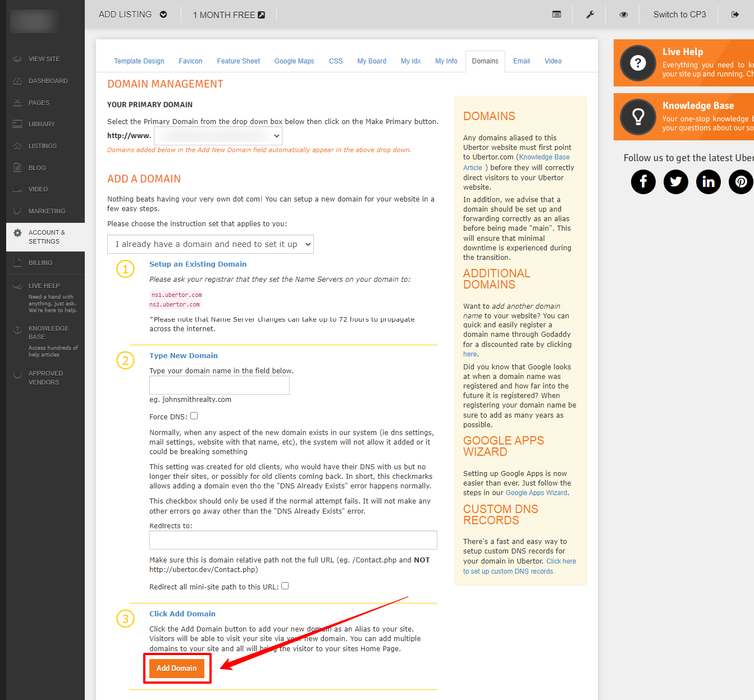Click the Live Help question mark icon
This screenshot has height=700, width=754.
(x=638, y=63)
